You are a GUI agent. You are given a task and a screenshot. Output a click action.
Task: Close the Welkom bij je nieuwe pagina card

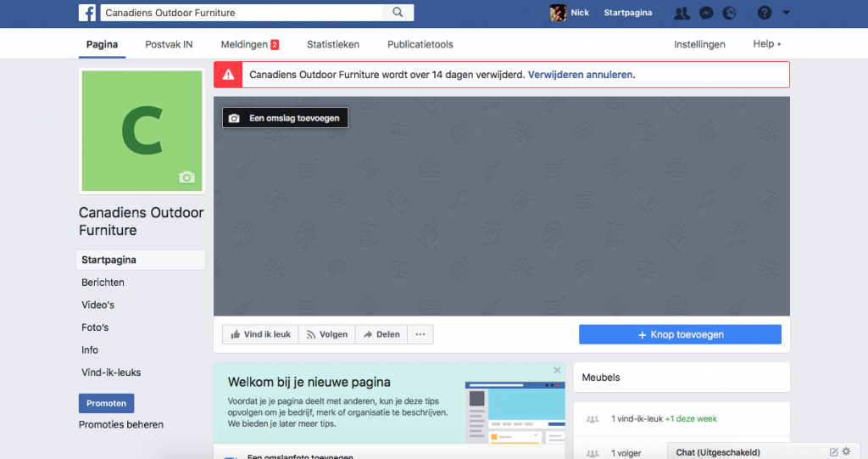click(x=557, y=370)
